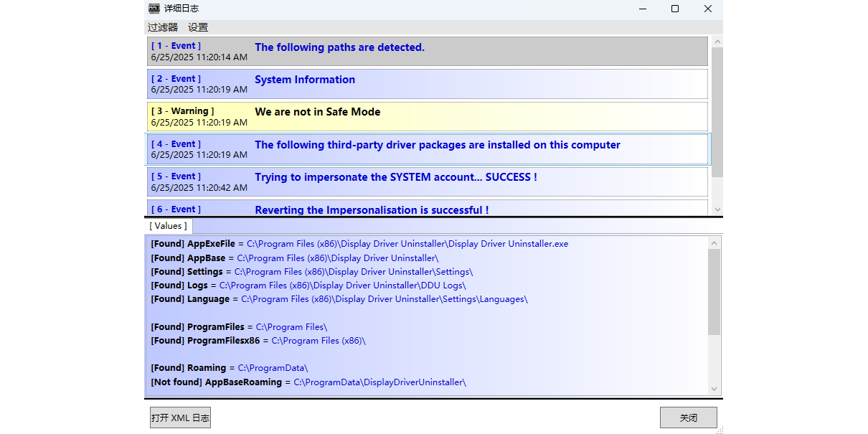
Task: Select warning 3 'We are not in Safe Mode'
Action: [x=428, y=116]
